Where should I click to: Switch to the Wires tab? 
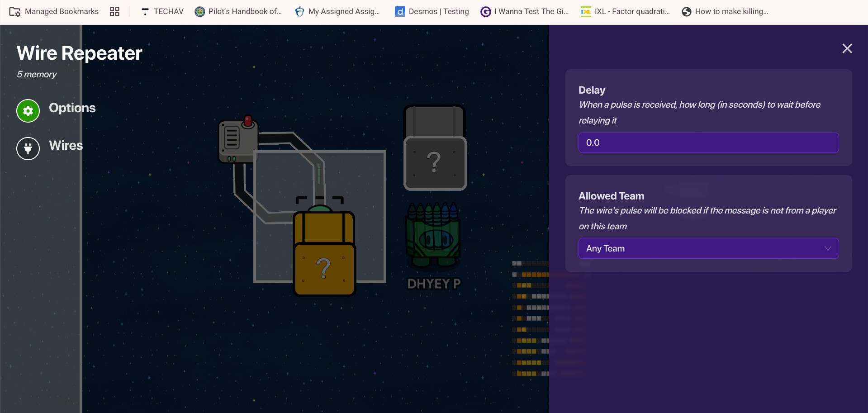coord(66,146)
